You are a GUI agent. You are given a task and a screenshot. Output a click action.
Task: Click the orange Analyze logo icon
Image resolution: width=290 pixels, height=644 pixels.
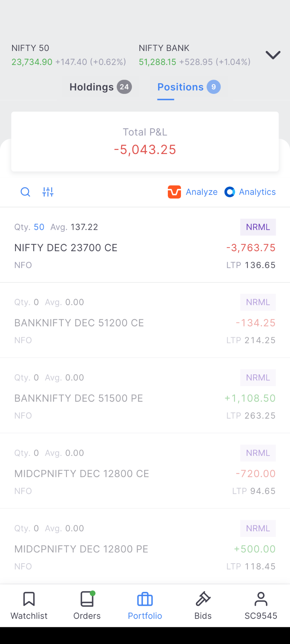174,192
